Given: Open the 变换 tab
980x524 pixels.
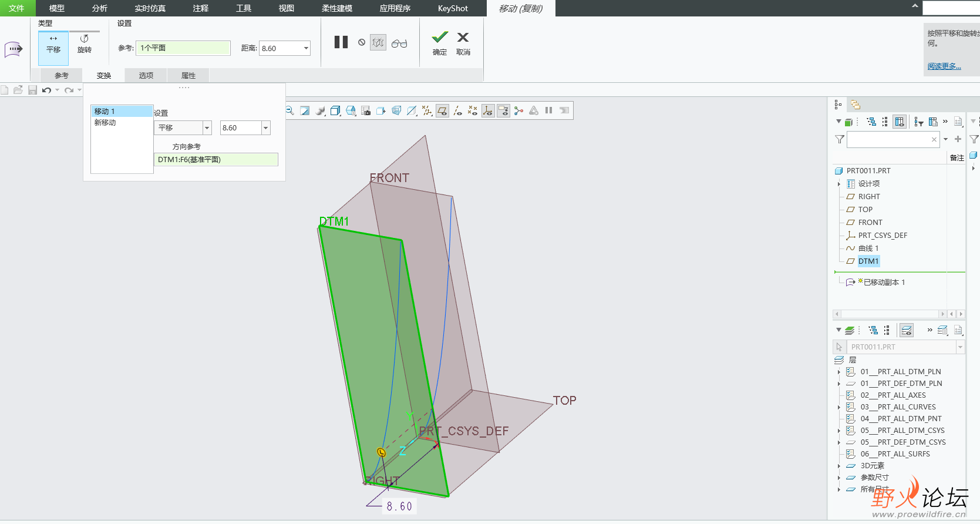Looking at the screenshot, I should [x=104, y=75].
